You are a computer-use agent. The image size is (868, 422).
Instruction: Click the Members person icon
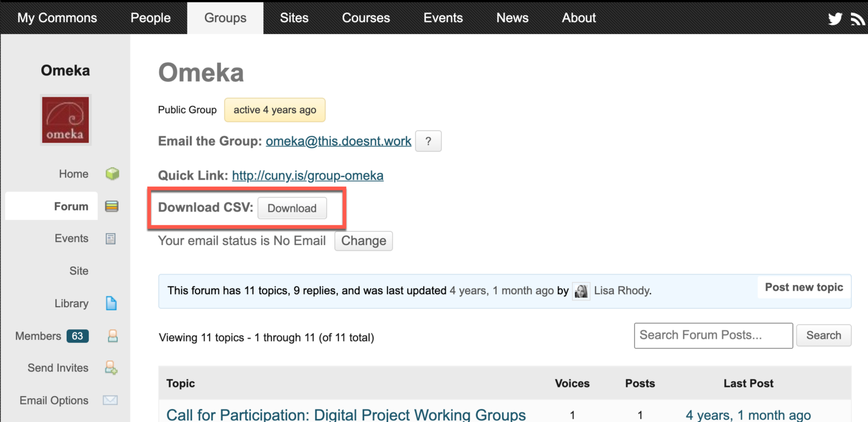pyautogui.click(x=112, y=336)
